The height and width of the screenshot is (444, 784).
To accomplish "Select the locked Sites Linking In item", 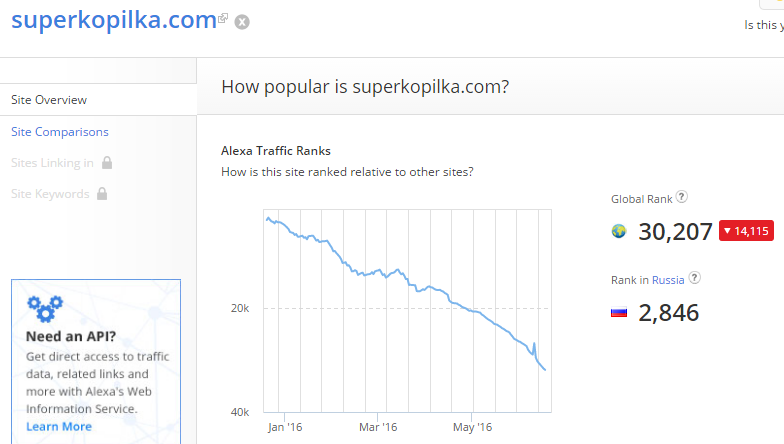I will pyautogui.click(x=52, y=163).
